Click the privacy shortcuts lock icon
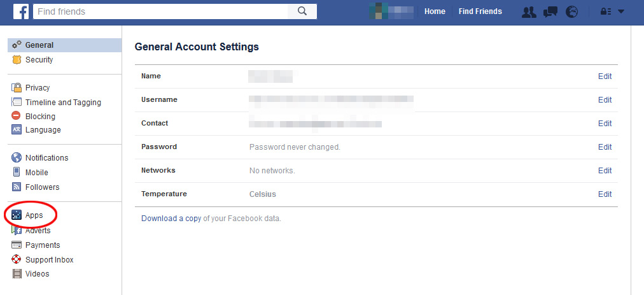This screenshot has height=295, width=644. tap(606, 12)
